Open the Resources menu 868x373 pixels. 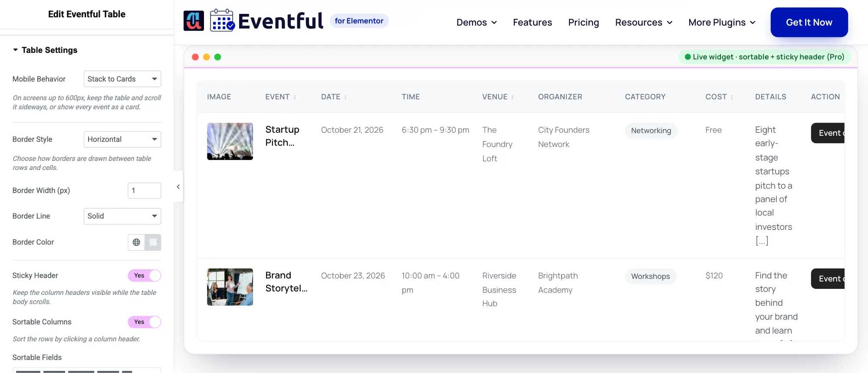point(644,22)
